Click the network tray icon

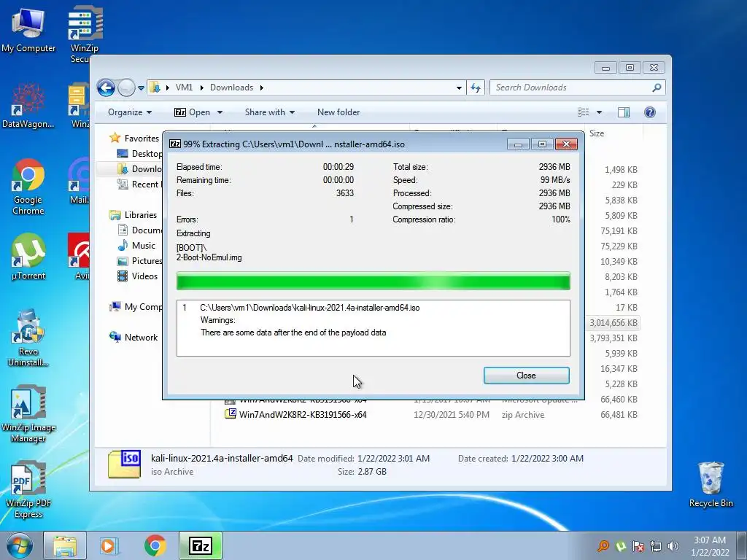(656, 546)
